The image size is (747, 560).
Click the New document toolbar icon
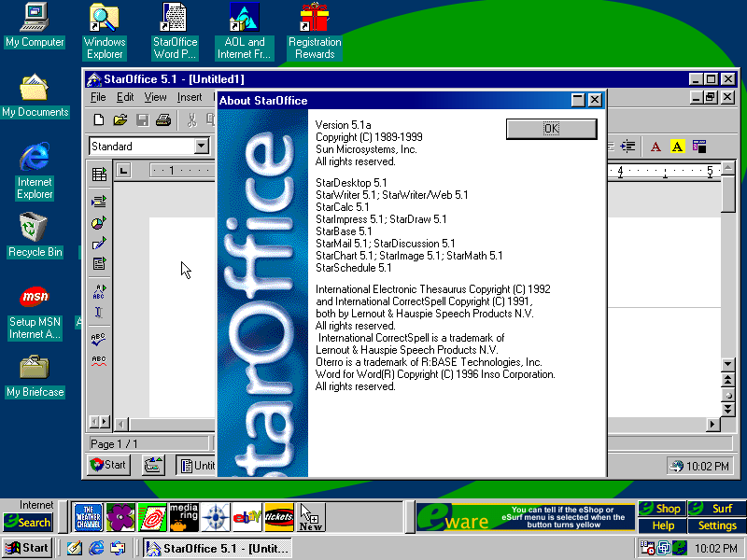(99, 119)
